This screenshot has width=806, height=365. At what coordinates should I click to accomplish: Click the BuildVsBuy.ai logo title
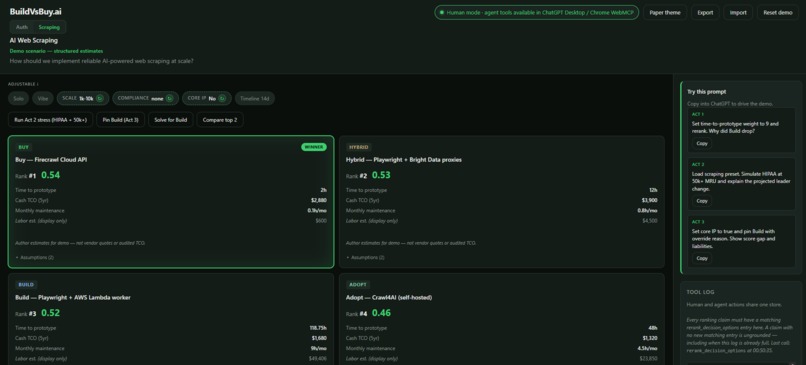(x=36, y=12)
